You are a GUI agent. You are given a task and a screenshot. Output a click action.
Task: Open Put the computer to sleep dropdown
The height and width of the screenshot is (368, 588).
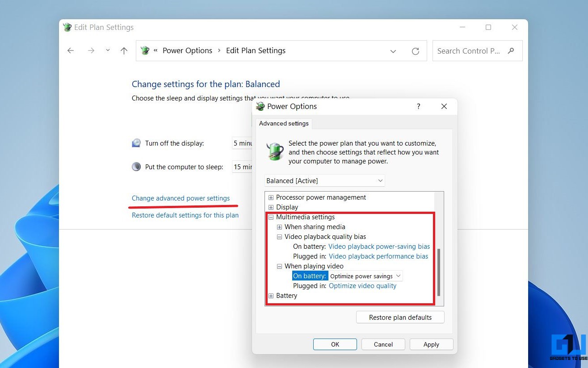coord(242,167)
